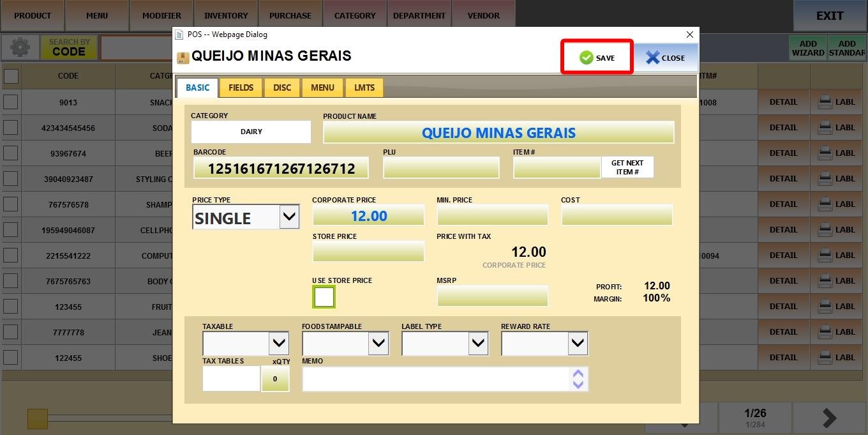Open settings with the gear icon
This screenshot has height=435, width=868.
20,48
